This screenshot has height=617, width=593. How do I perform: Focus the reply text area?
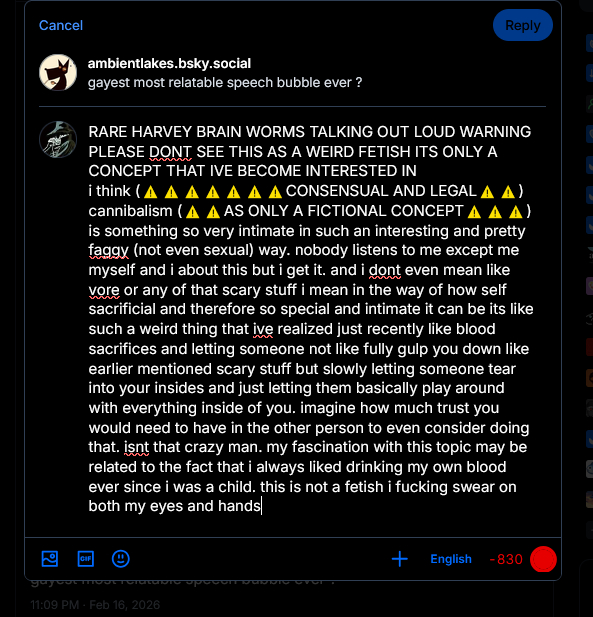coord(310,319)
